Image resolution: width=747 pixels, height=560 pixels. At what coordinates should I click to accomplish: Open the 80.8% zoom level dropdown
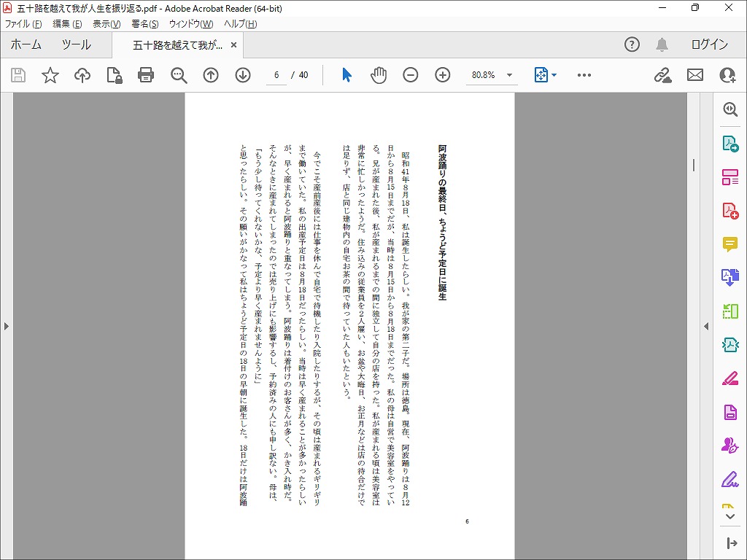(x=509, y=75)
